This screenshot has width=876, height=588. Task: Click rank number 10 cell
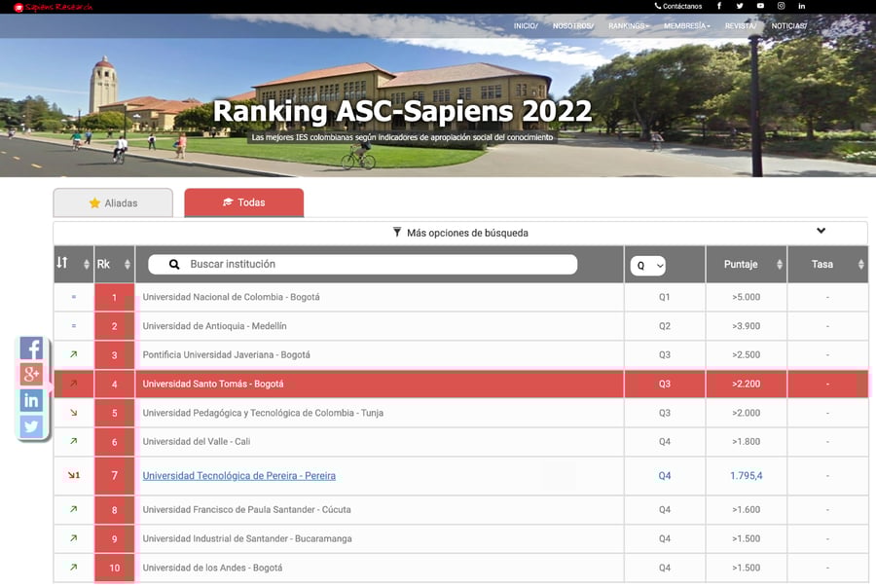115,568
